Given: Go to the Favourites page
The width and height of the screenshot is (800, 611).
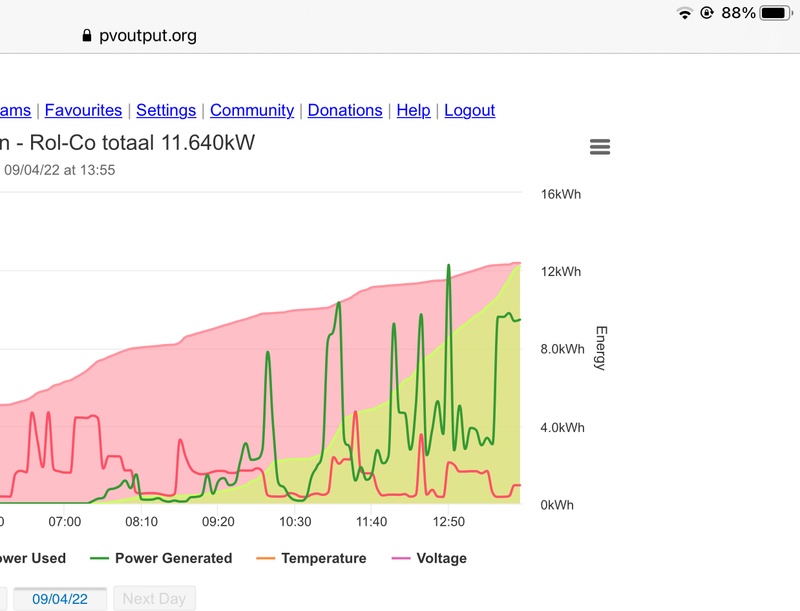Looking at the screenshot, I should click(x=83, y=110).
